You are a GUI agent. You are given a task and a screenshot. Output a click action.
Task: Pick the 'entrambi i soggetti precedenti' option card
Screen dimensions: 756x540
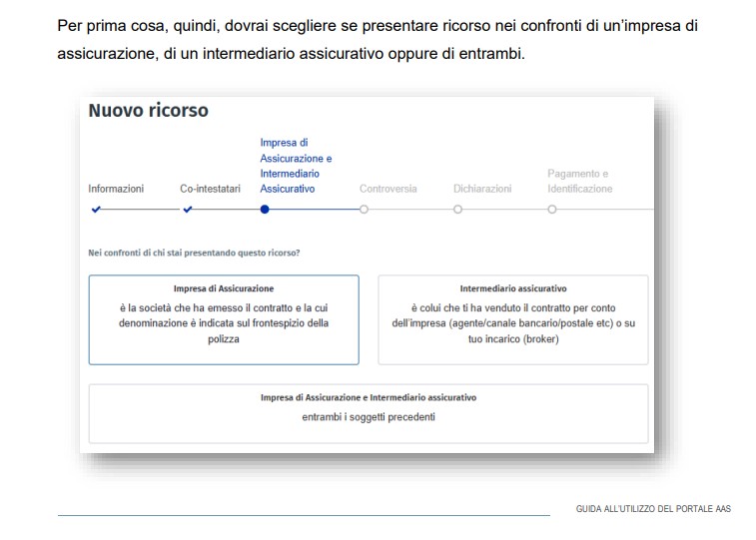(x=368, y=412)
